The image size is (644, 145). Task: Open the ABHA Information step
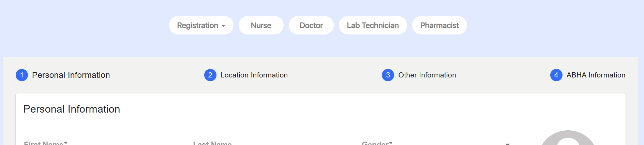(x=596, y=75)
